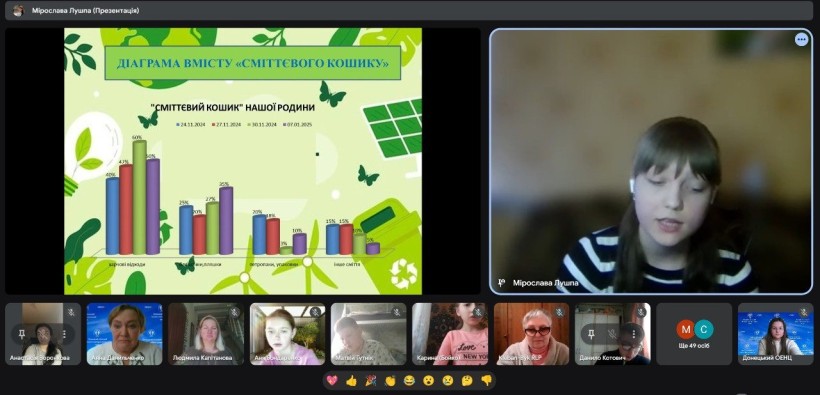Send the party popper reaction
820x395 pixels.
[x=371, y=380]
